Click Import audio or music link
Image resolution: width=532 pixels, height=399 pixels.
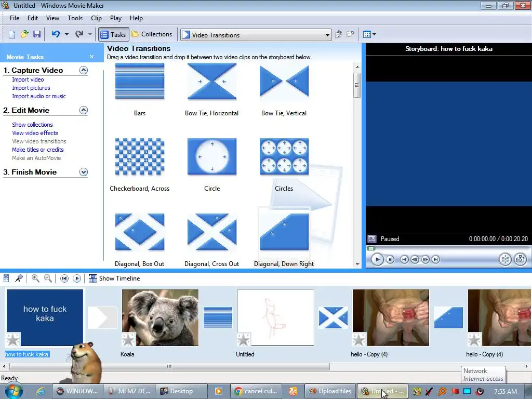39,96
